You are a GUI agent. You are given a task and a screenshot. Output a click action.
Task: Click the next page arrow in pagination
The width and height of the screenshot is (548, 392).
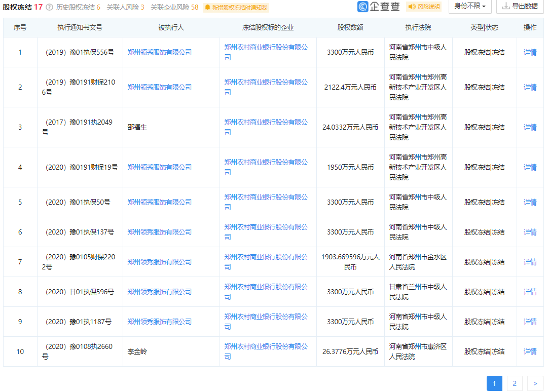pos(535,383)
